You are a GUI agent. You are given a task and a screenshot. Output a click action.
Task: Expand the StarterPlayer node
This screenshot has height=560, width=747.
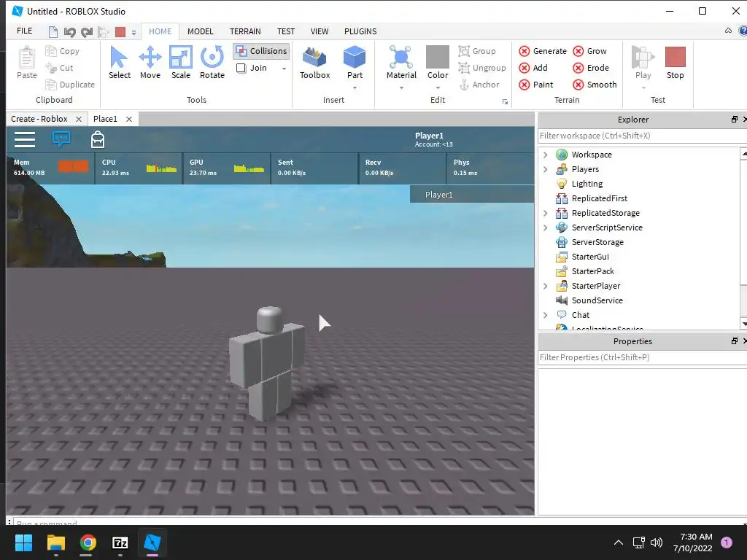point(546,286)
